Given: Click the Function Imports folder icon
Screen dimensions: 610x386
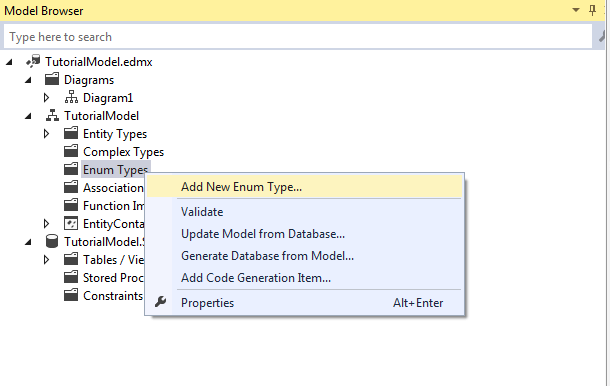Looking at the screenshot, I should (x=71, y=205).
